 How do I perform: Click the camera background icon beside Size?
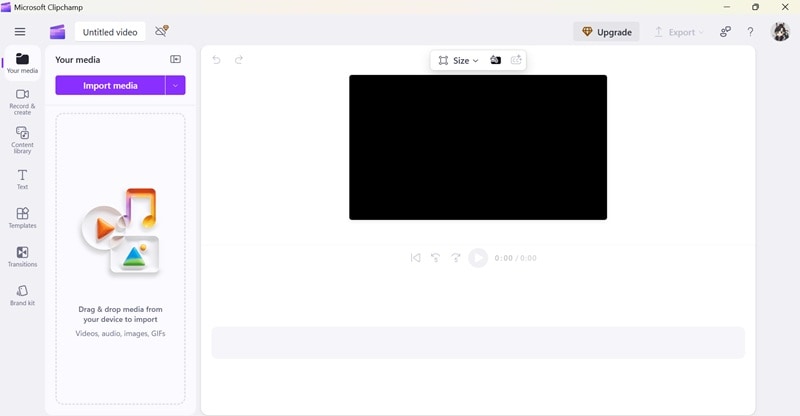495,60
